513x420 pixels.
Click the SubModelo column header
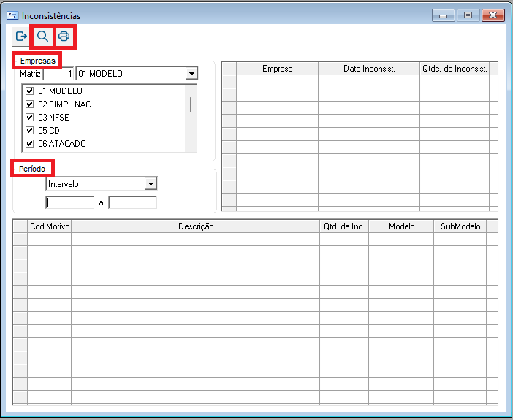click(460, 226)
